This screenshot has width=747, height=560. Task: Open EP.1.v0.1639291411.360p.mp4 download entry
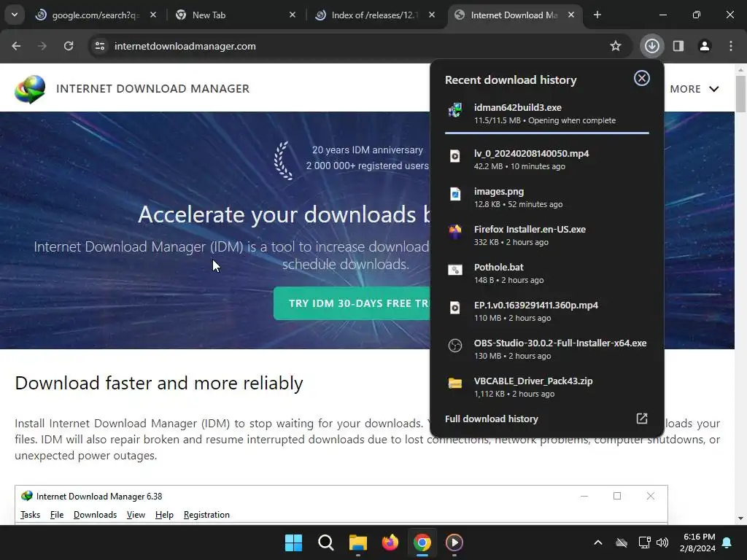pyautogui.click(x=547, y=311)
